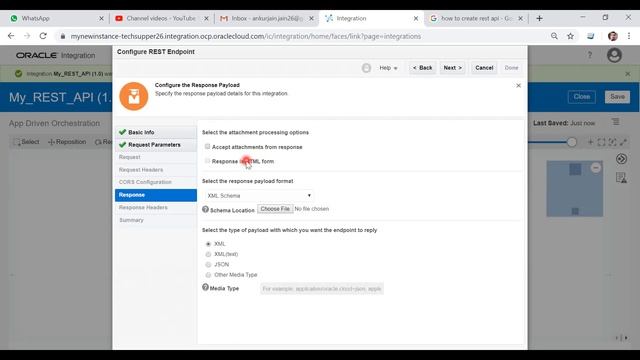
Task: Click the Close button on integration header
Action: [582, 97]
